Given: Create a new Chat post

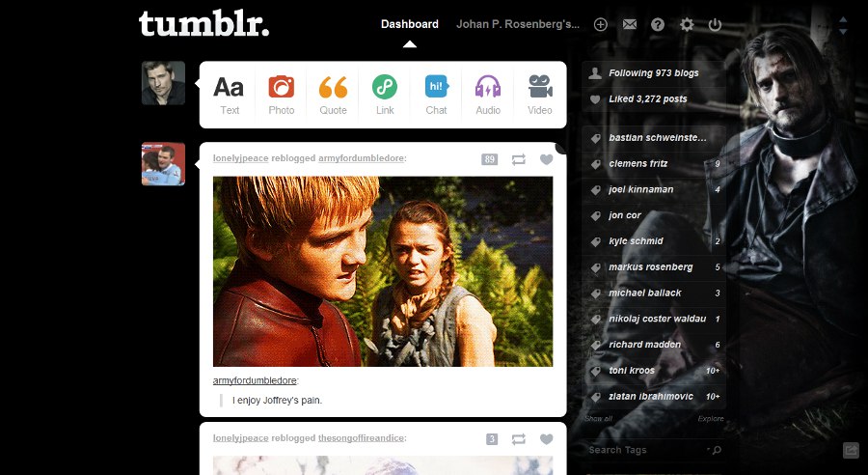Looking at the screenshot, I should click(436, 96).
